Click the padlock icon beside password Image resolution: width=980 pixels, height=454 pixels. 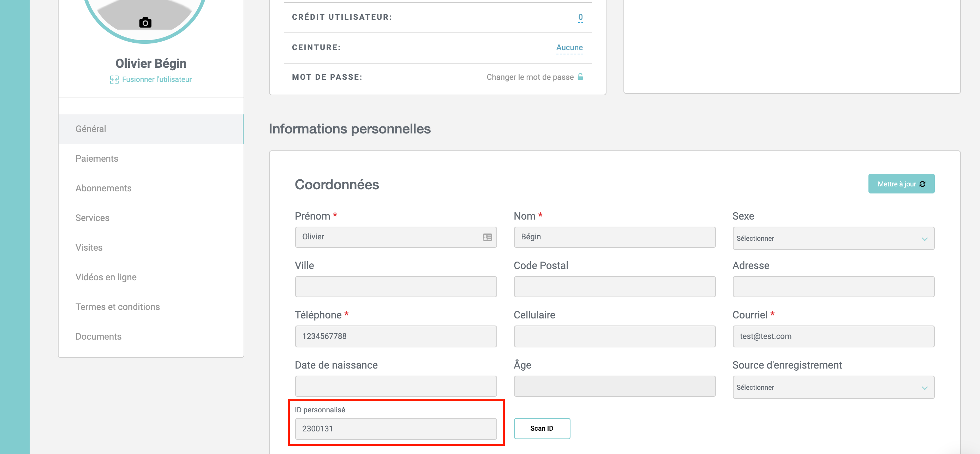point(580,77)
